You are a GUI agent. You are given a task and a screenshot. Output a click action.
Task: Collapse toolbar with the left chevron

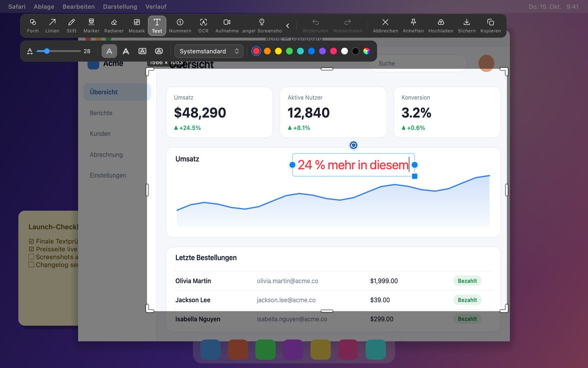coord(288,26)
